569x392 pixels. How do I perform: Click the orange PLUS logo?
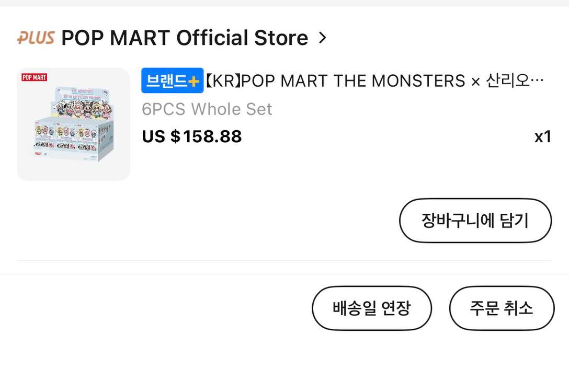click(x=36, y=38)
